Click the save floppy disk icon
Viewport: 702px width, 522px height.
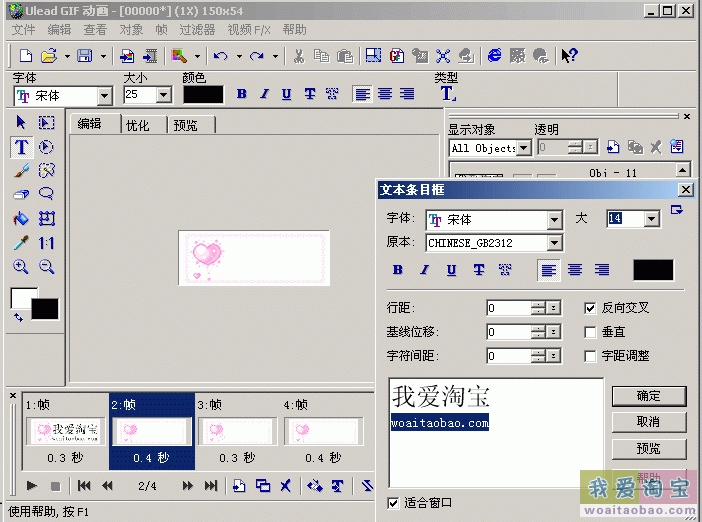(x=85, y=56)
